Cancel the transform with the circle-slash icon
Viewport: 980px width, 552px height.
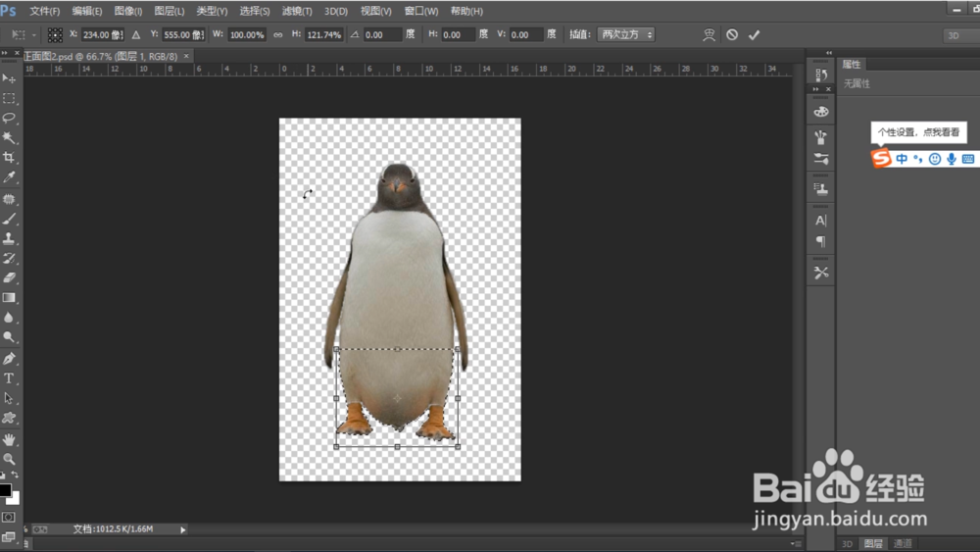click(x=732, y=34)
